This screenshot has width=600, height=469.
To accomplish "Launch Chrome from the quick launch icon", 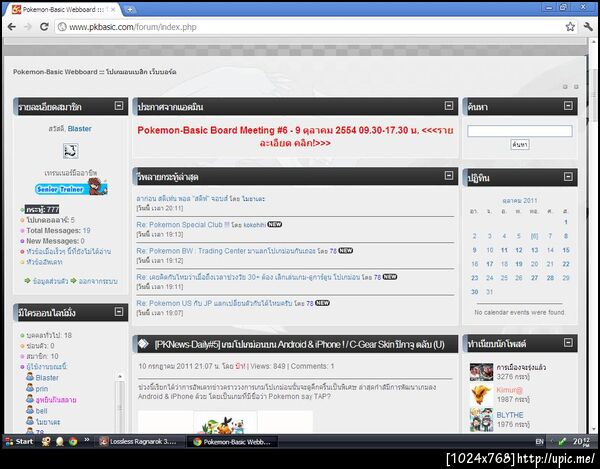I will point(73,441).
